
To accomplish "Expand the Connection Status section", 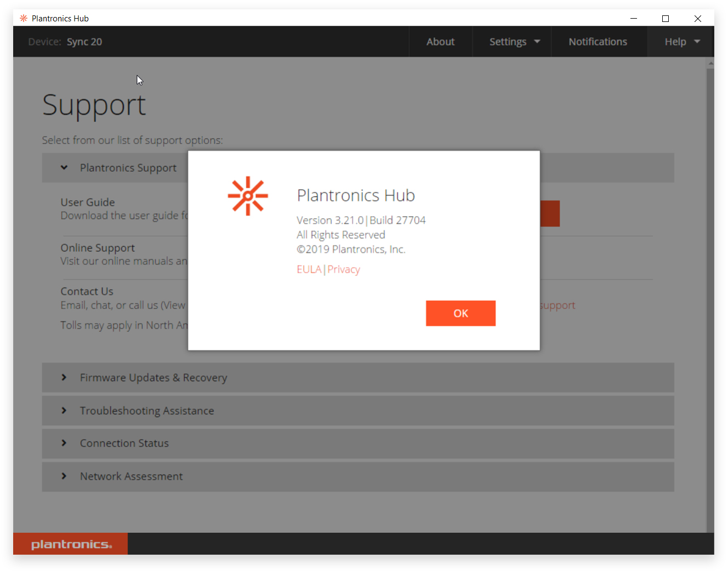I will [124, 443].
